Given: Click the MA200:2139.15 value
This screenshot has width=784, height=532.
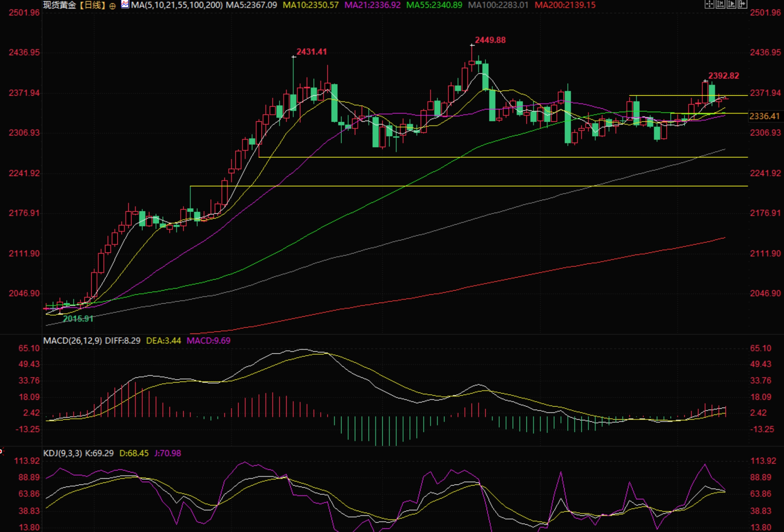Looking at the screenshot, I should pos(565,5).
